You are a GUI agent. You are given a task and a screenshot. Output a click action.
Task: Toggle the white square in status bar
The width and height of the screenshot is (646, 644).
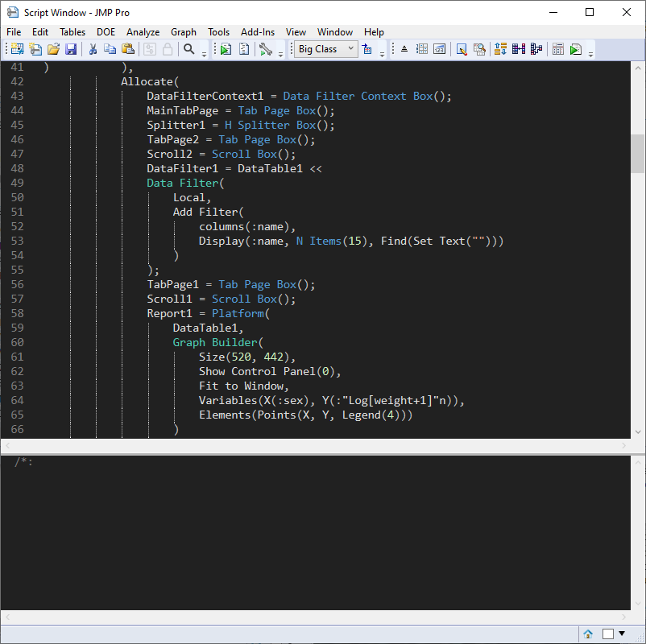tap(607, 634)
